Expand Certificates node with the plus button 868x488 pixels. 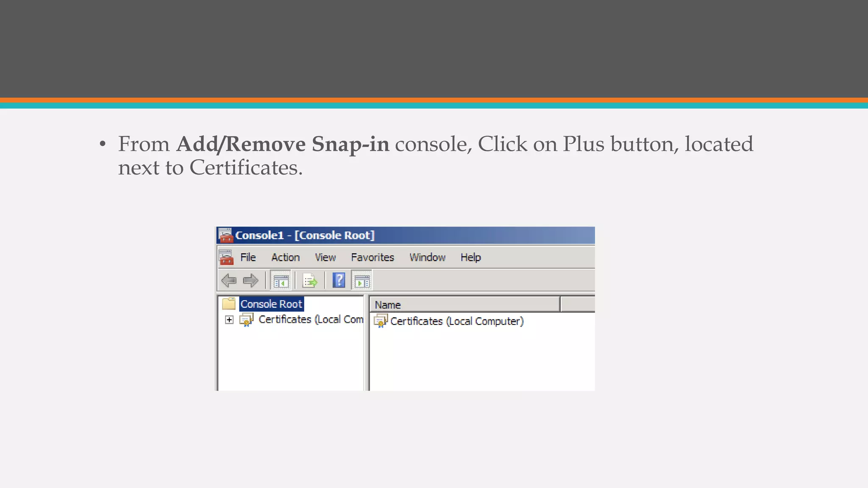229,320
